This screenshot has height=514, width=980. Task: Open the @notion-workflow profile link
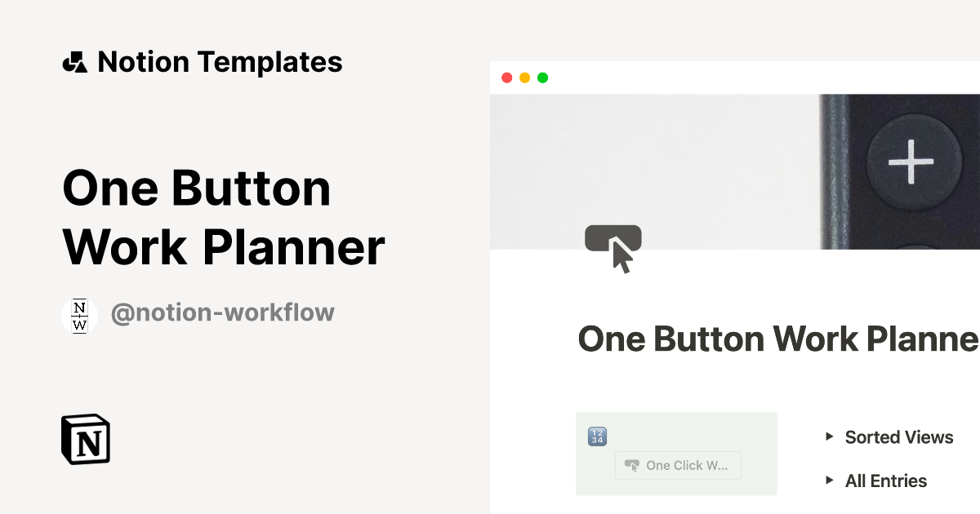(x=223, y=312)
